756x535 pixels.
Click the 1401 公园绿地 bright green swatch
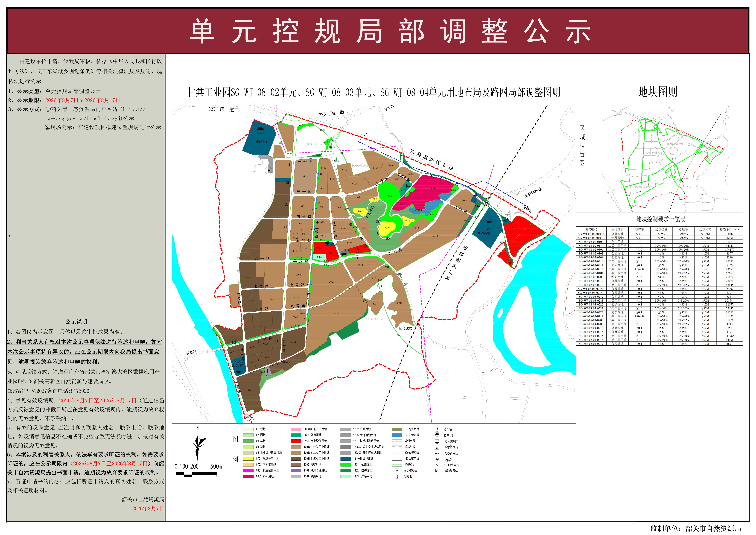tap(346, 465)
